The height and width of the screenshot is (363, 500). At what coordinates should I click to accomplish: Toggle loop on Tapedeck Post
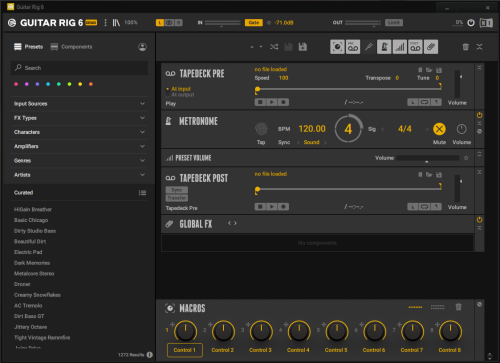(x=424, y=207)
